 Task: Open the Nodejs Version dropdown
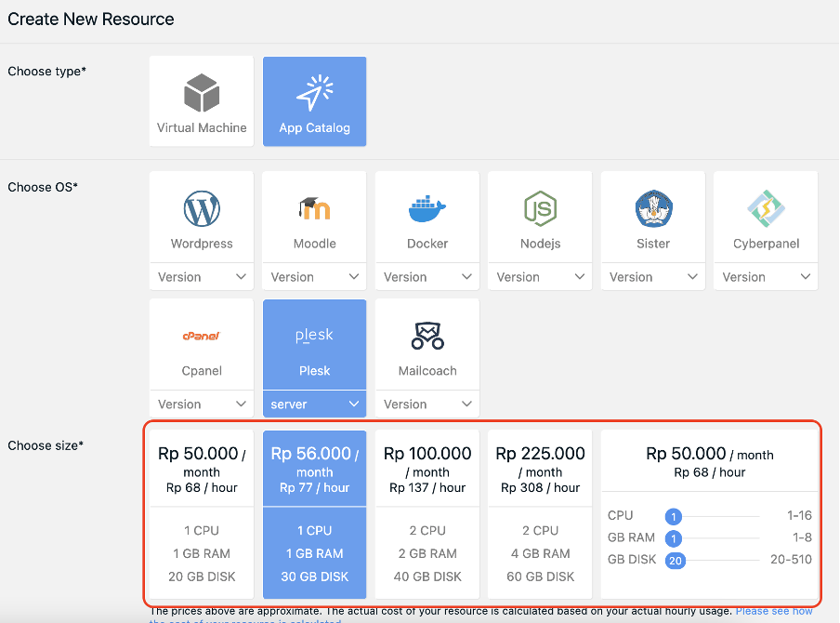540,276
